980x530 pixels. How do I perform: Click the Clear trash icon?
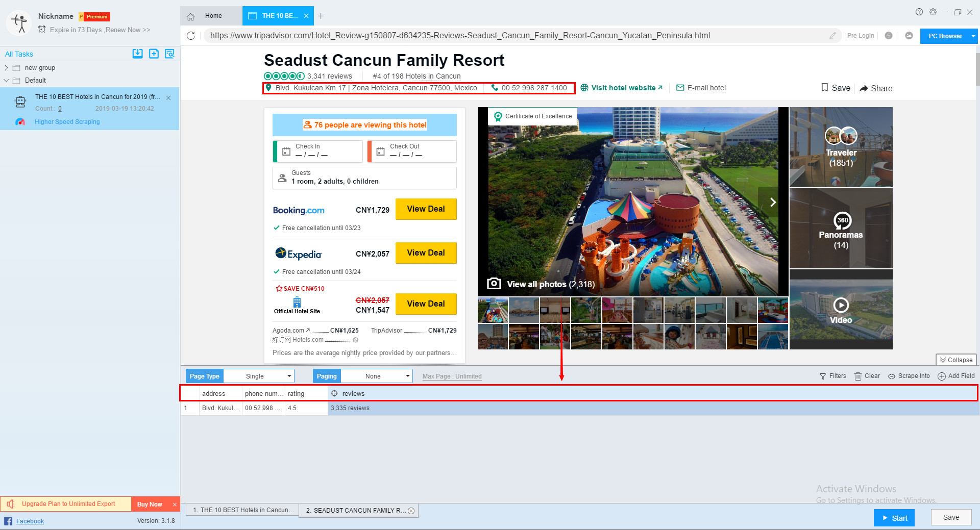(x=858, y=376)
